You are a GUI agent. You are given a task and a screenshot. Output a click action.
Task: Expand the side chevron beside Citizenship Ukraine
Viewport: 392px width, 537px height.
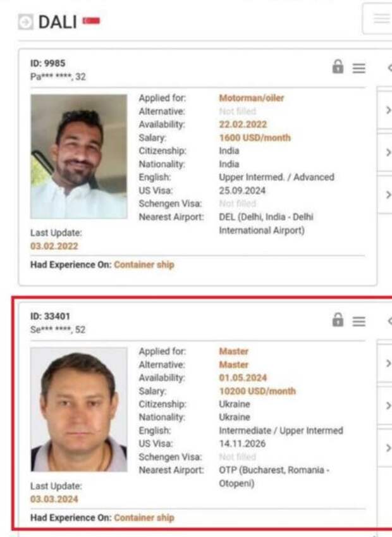(388, 406)
